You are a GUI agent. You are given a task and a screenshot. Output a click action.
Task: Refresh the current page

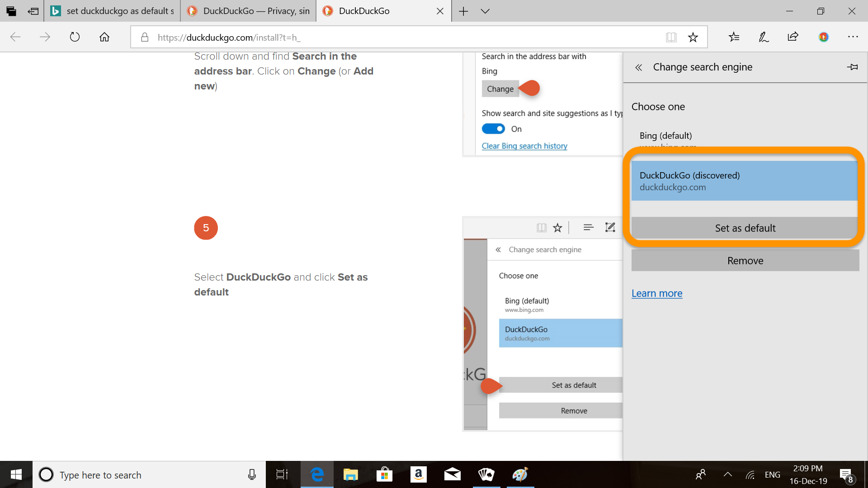[75, 37]
